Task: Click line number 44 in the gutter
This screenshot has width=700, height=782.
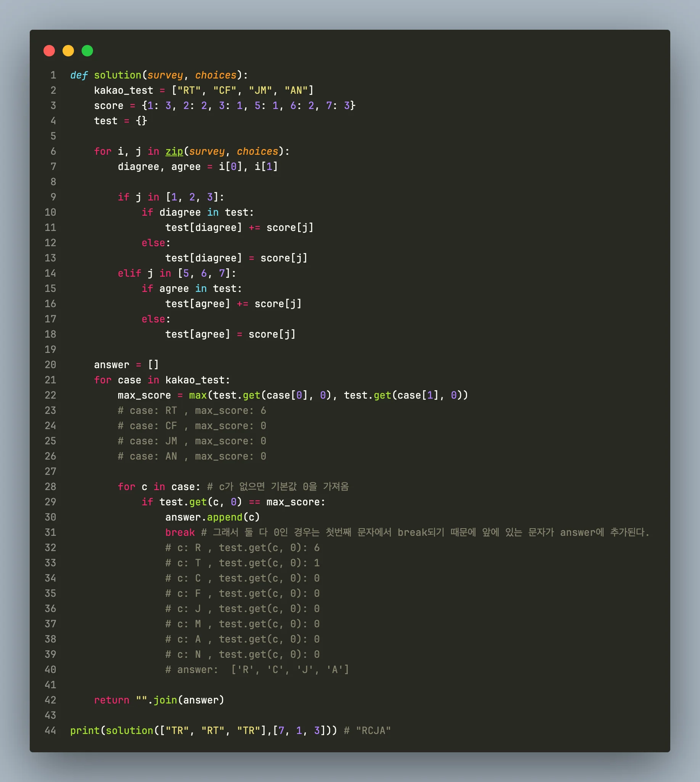Action: 50,731
